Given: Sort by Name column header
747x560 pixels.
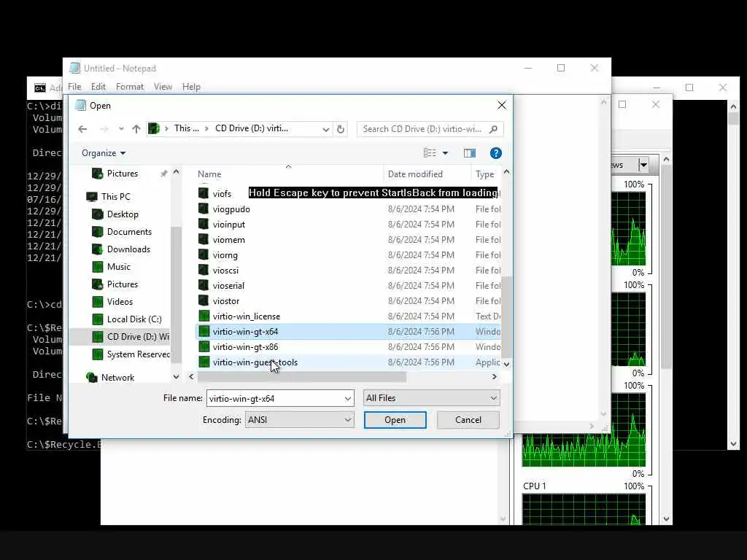Looking at the screenshot, I should coord(209,174).
